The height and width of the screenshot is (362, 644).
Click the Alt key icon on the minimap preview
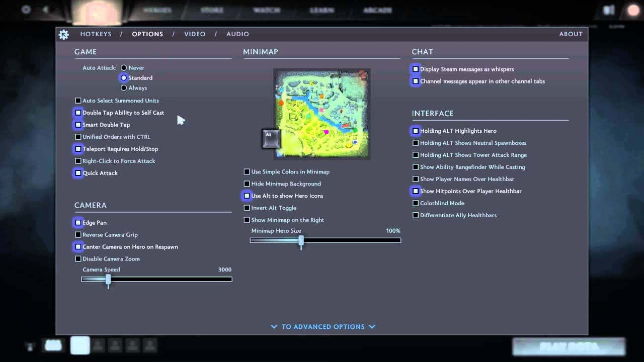click(x=271, y=138)
